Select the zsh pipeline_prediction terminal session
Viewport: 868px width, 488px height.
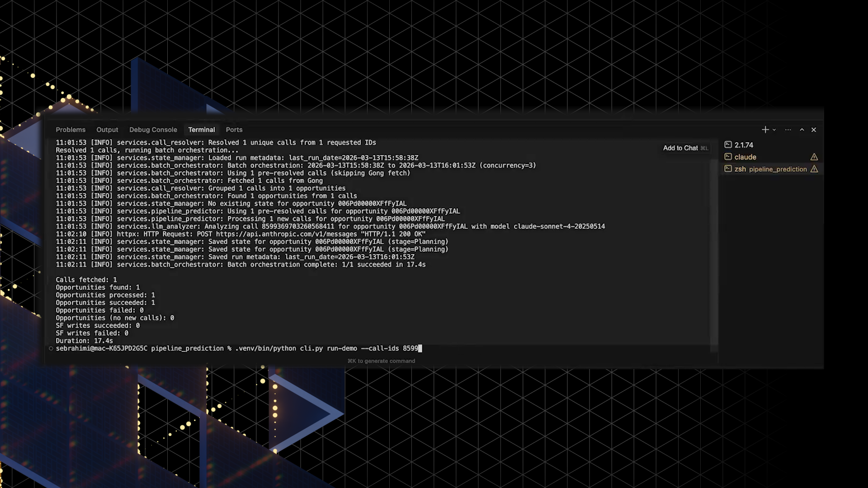coord(771,169)
